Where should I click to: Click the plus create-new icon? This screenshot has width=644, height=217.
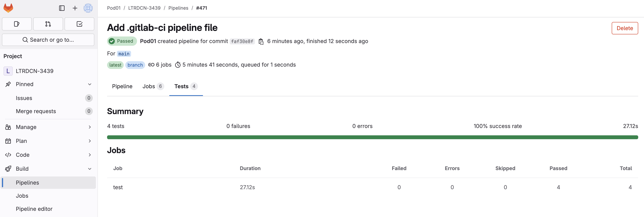click(75, 8)
